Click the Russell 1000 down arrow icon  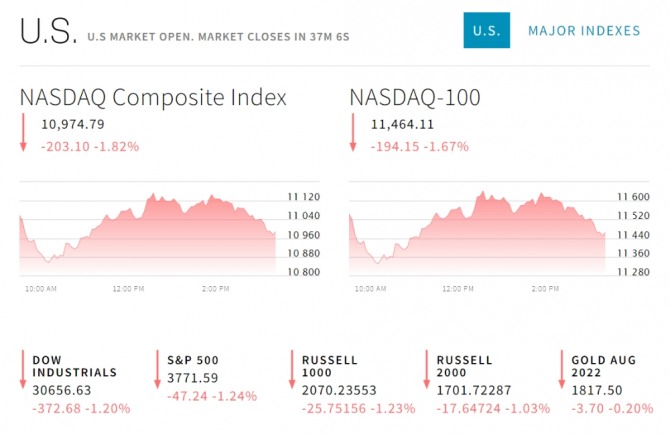291,370
